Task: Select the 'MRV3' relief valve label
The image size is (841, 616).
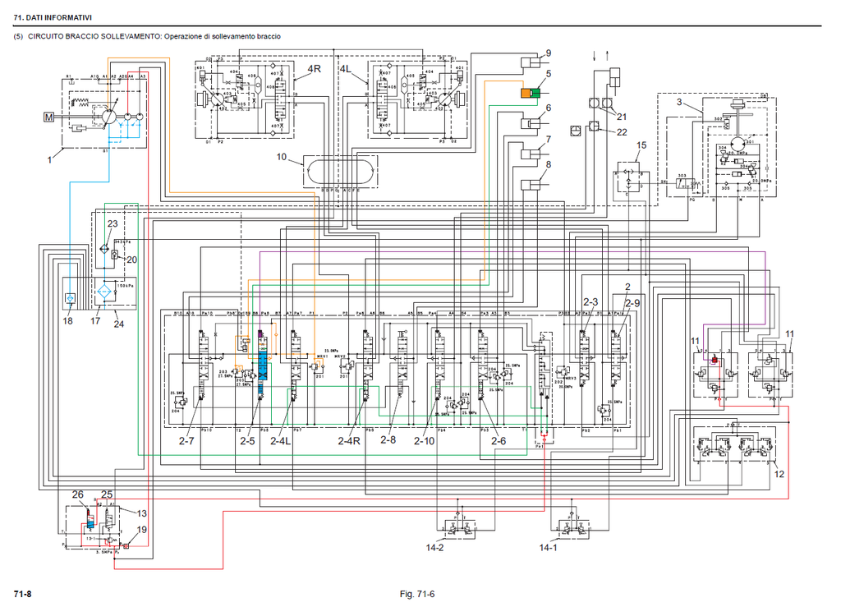Action: coord(572,378)
